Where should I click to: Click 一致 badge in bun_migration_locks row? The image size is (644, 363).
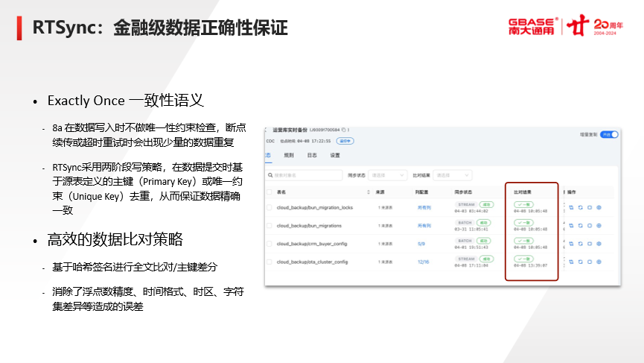click(523, 205)
